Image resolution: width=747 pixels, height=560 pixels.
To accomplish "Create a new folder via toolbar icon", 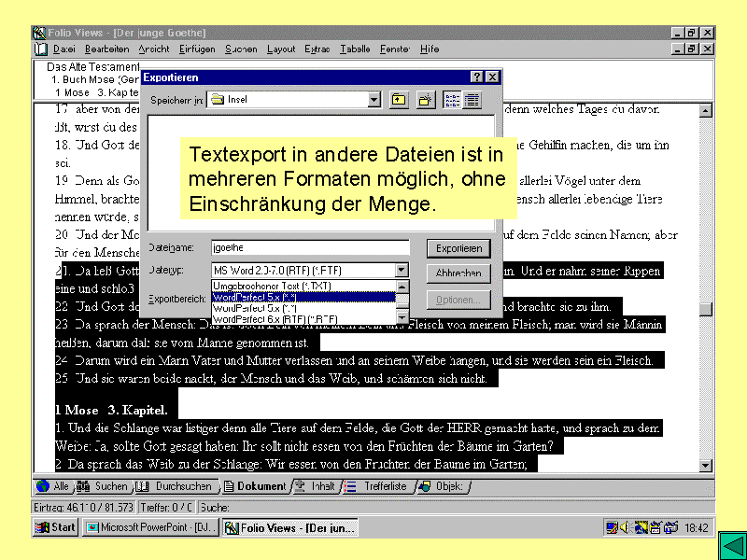I will (x=425, y=100).
